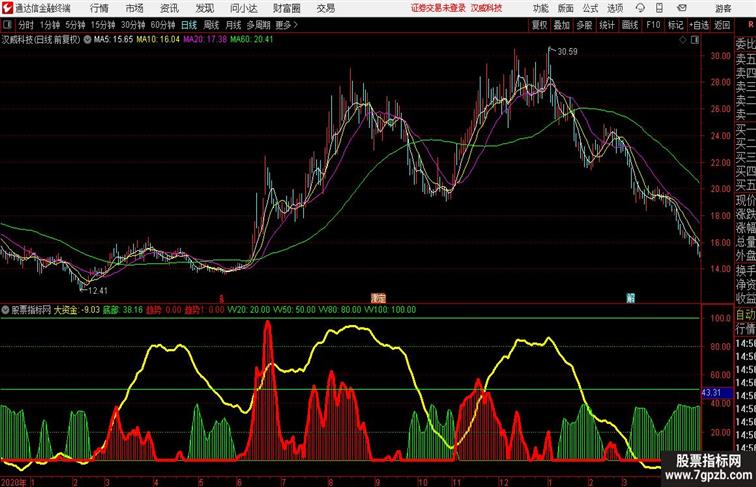Expand dropdown arrow beside 汉威科技(日线 前复权)
756x487 pixels.
click(x=87, y=40)
